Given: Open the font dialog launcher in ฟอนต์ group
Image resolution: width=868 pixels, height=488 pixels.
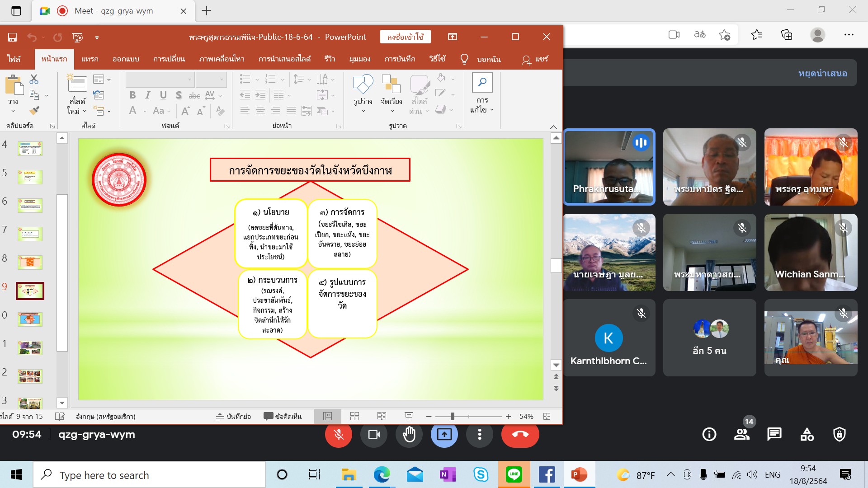Looking at the screenshot, I should [x=227, y=126].
